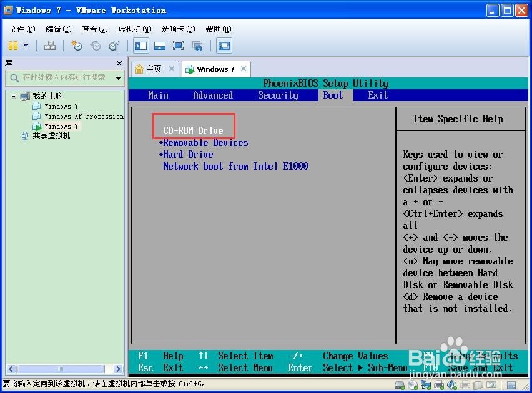The height and width of the screenshot is (393, 532).
Task: Click the message log status bar icon
Action: 511,385
